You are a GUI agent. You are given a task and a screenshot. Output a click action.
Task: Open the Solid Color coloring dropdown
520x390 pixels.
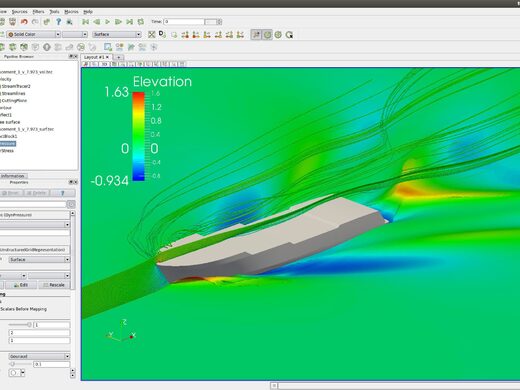(x=33, y=34)
